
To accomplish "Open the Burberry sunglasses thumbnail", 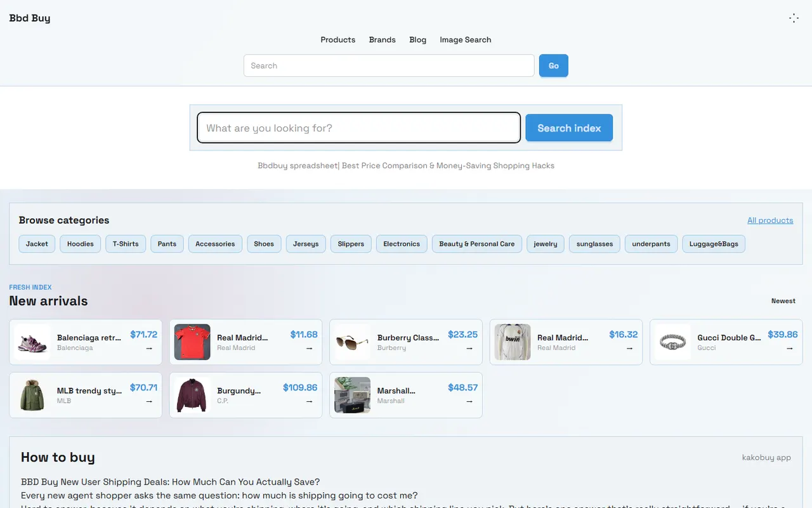I will pos(353,342).
